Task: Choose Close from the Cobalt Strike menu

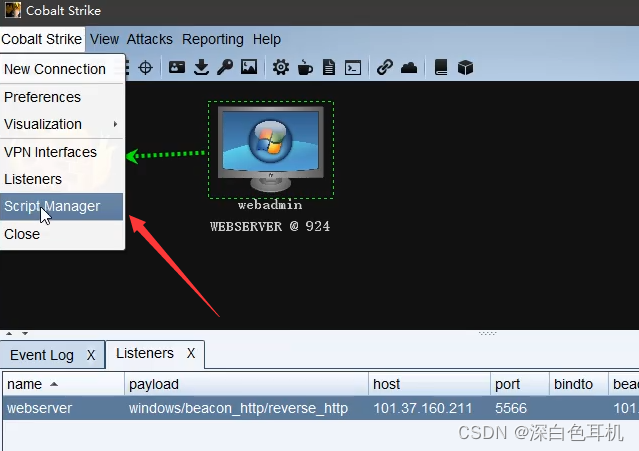Action: click(x=62, y=234)
